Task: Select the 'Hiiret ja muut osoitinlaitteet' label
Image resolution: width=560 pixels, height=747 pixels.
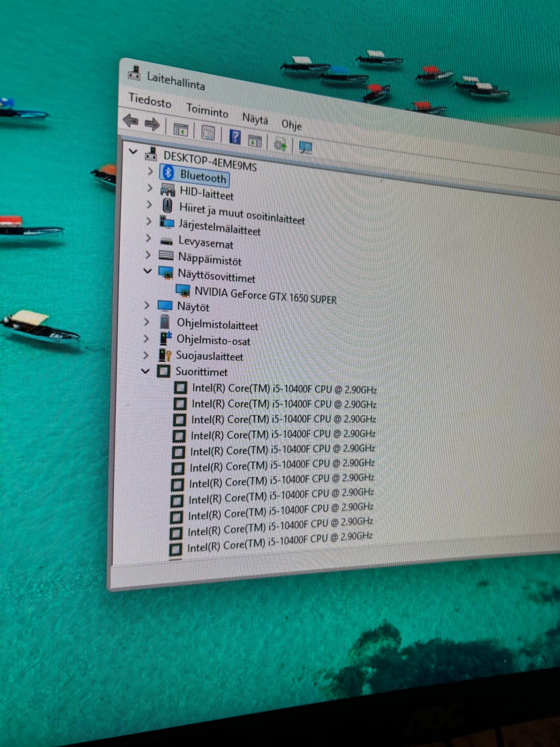Action: [242, 214]
